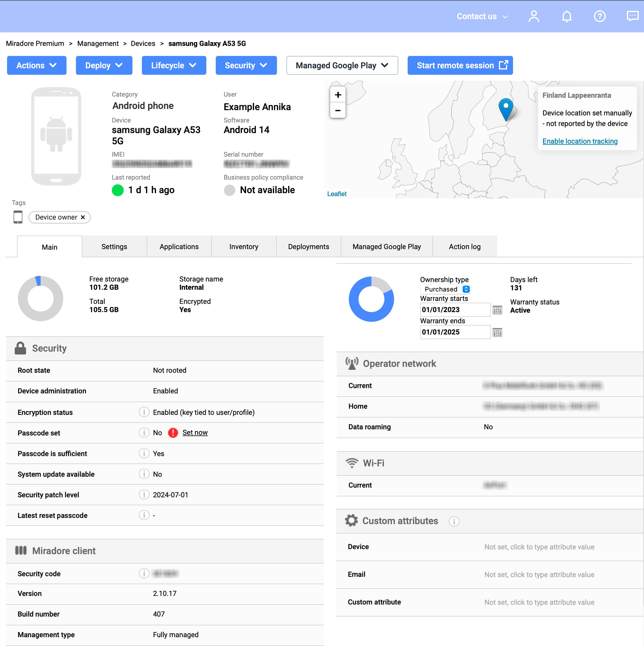Open the Managed Google Play dropdown

pyautogui.click(x=341, y=66)
